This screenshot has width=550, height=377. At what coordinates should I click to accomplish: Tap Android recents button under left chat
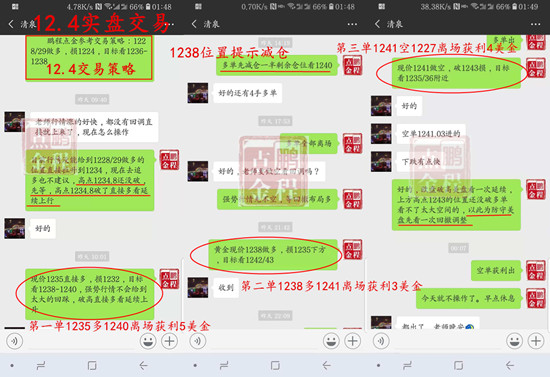tap(41, 366)
